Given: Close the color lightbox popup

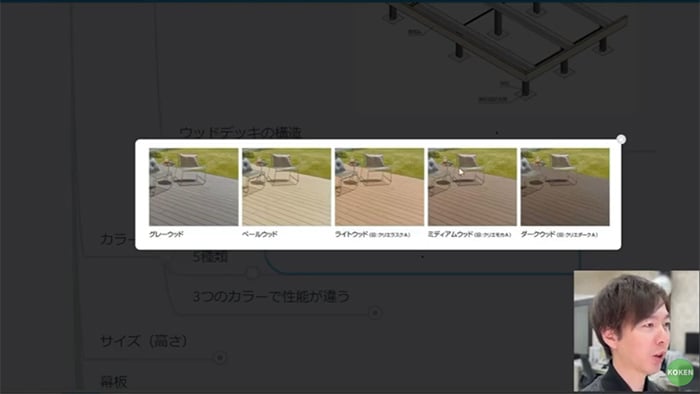Looking at the screenshot, I should (621, 139).
